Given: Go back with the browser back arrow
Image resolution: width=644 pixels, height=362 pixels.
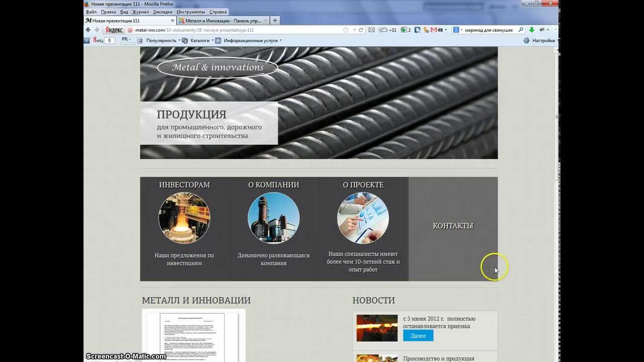Looking at the screenshot, I should [x=88, y=30].
